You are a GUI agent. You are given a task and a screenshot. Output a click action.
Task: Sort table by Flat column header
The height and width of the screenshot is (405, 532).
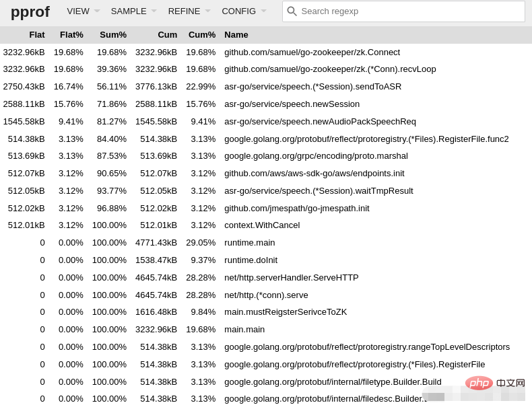(x=37, y=34)
